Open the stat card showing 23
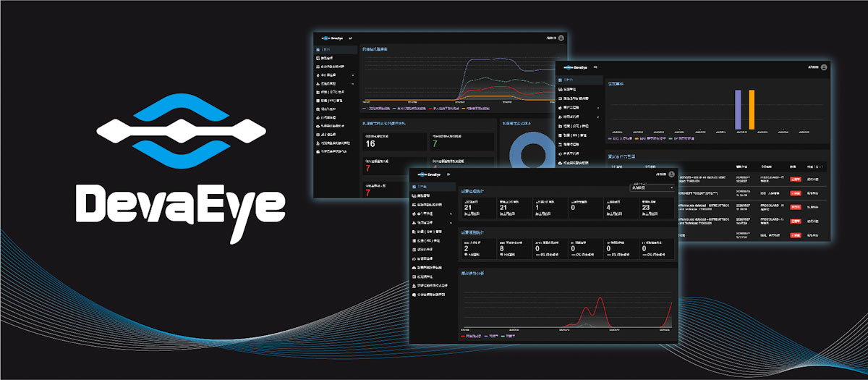Viewport: 868px width, 380px height. tap(657, 207)
